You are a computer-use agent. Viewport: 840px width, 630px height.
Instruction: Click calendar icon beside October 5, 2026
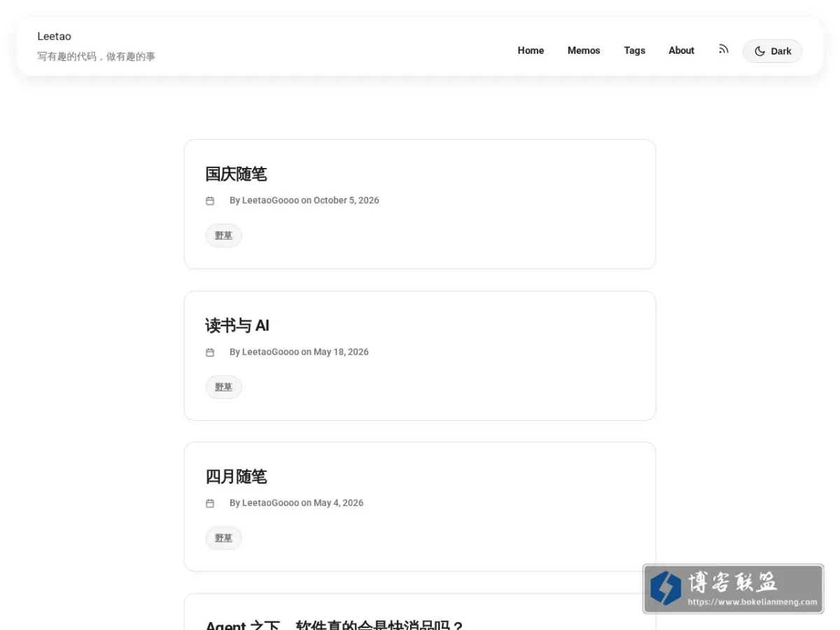click(x=210, y=201)
